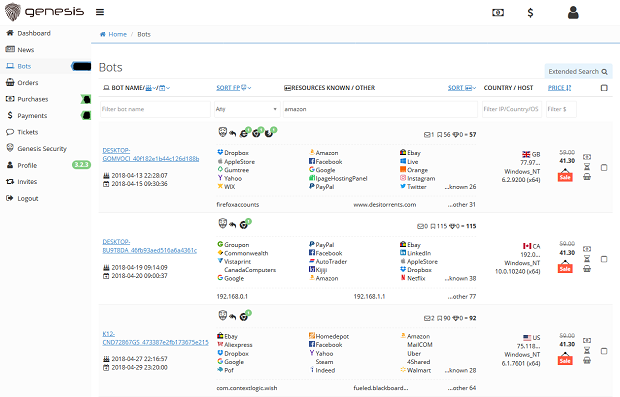Screen dimensions: 620x397
Task: Click the Sale tag on the CA bot
Action: (x=565, y=267)
